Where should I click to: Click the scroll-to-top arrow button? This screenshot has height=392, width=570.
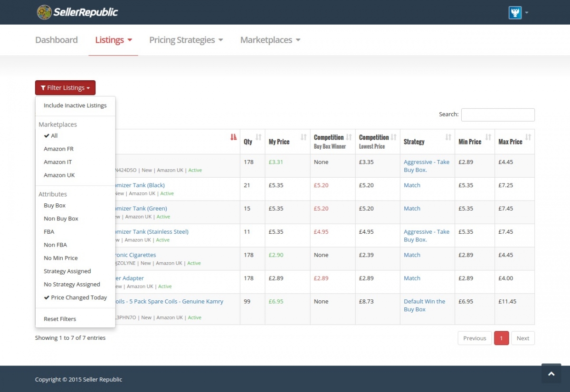[551, 373]
